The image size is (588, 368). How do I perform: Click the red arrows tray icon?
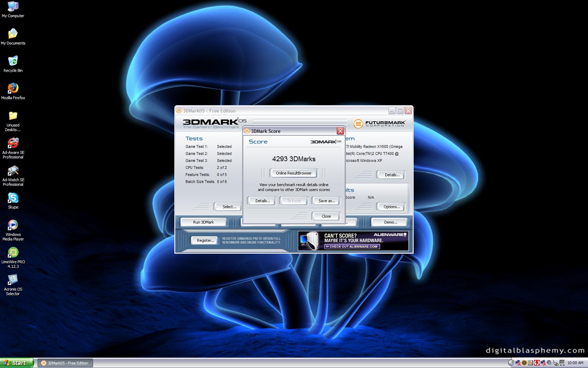point(537,363)
